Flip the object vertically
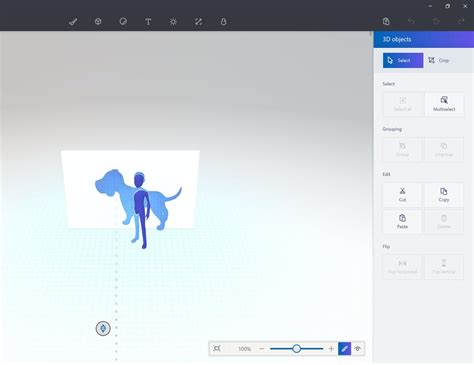 [x=444, y=267]
